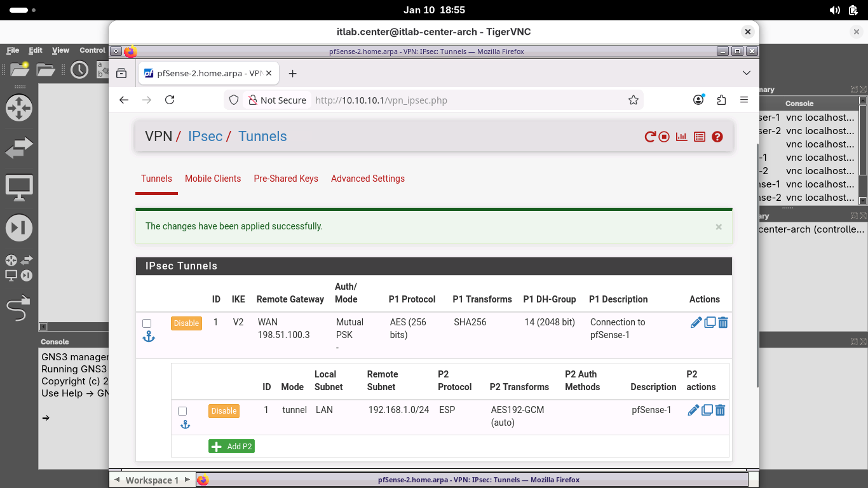The height and width of the screenshot is (488, 868).
Task: Click the red help question-mark icon
Action: coord(717,137)
